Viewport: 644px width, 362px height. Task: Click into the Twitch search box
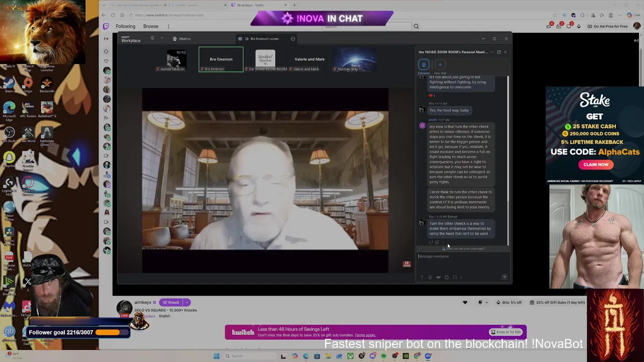click(367, 26)
